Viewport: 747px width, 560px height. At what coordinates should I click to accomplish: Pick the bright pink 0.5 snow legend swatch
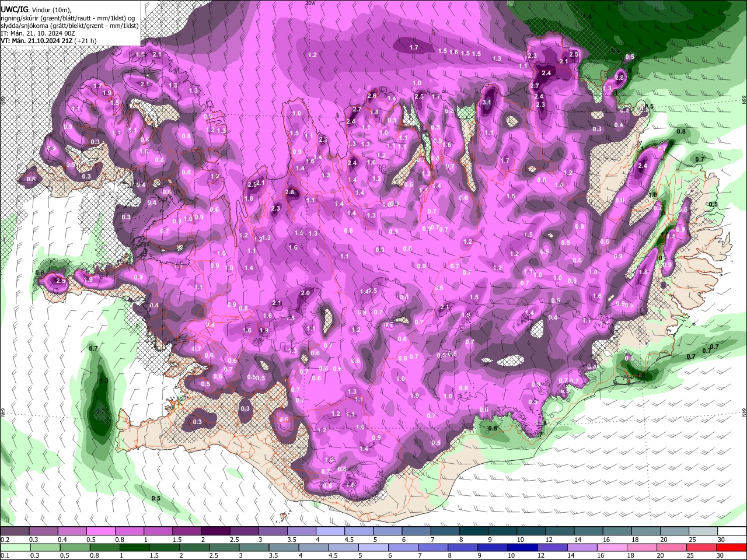point(100,531)
